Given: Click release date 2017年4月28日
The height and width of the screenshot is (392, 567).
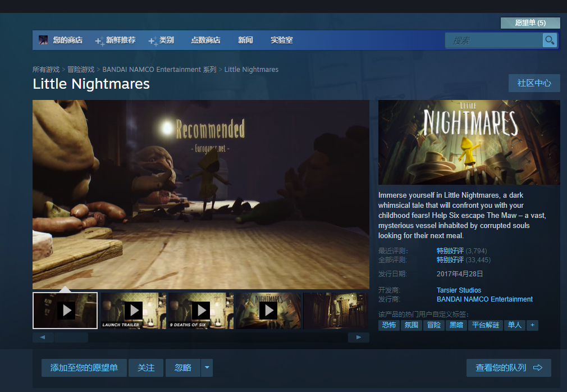Looking at the screenshot, I should [460, 274].
